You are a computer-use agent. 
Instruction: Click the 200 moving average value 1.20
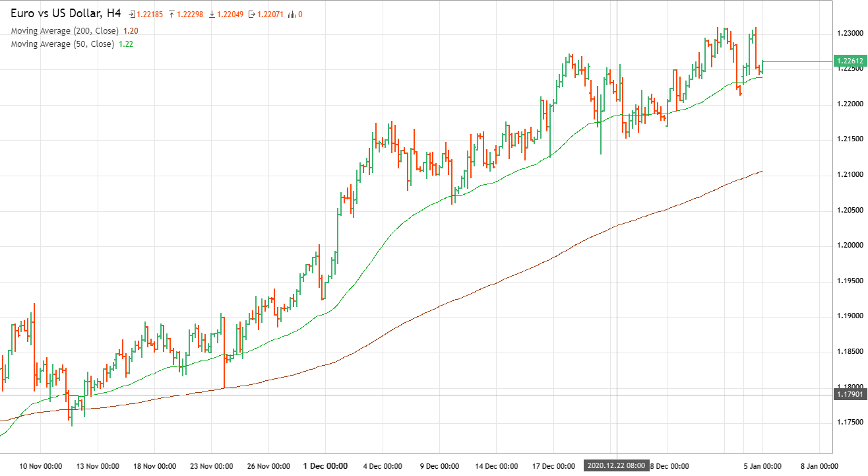tap(131, 30)
